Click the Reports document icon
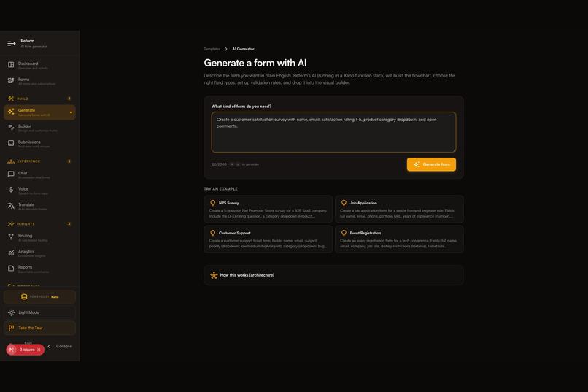The height and width of the screenshot is (392, 588). pyautogui.click(x=11, y=269)
